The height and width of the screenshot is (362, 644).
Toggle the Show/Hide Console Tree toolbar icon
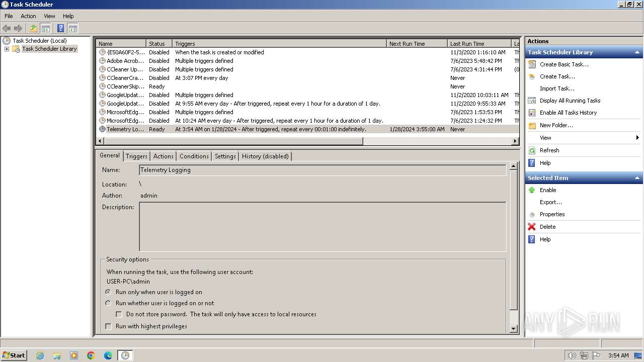45,29
